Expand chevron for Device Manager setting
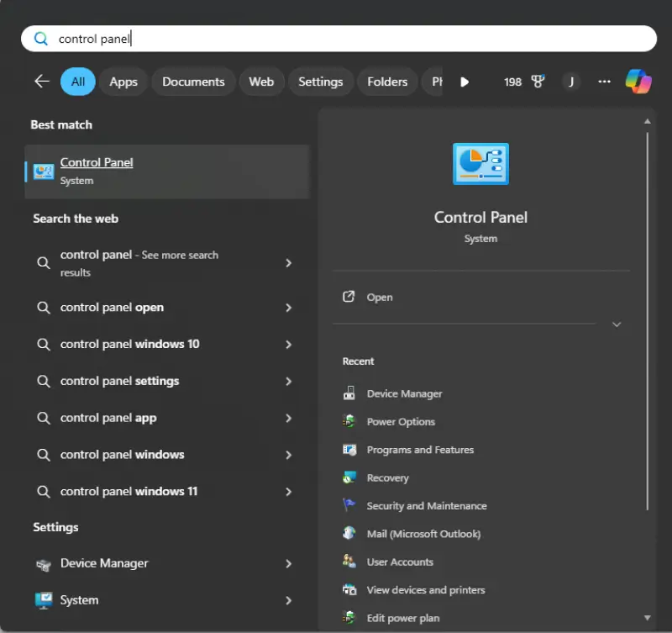 [288, 564]
